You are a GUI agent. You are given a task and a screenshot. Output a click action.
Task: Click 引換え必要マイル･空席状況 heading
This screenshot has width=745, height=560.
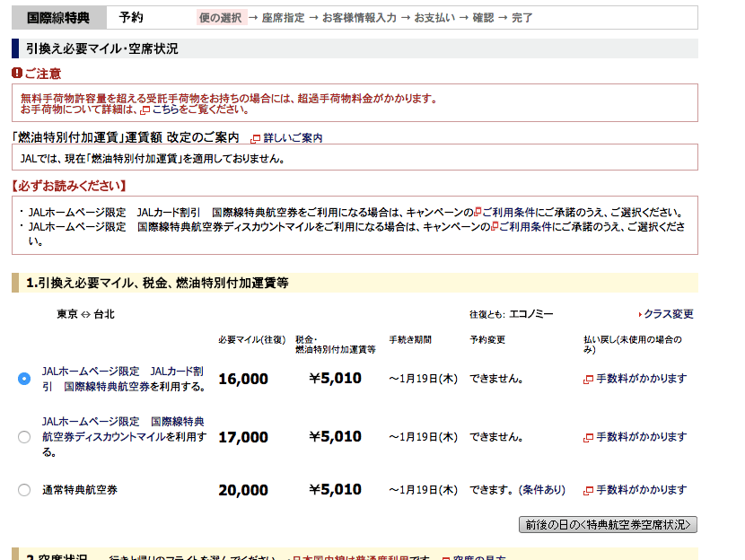102,49
